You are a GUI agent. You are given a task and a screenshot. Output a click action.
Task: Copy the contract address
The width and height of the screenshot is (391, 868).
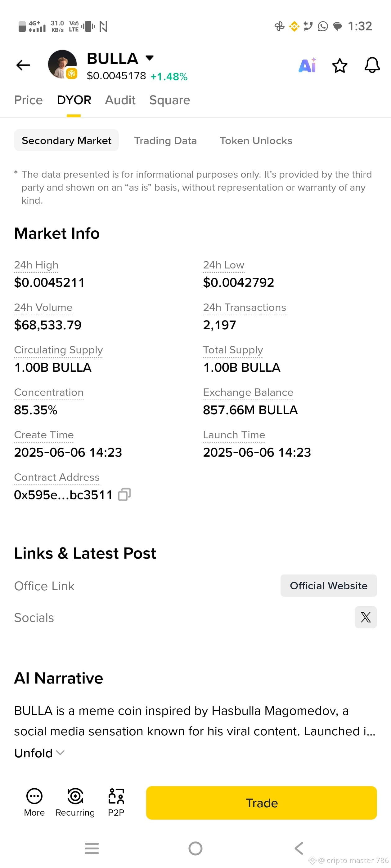pyautogui.click(x=124, y=494)
